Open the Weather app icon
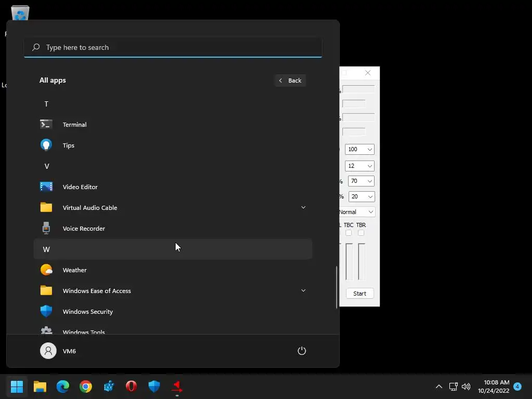 coord(46,270)
